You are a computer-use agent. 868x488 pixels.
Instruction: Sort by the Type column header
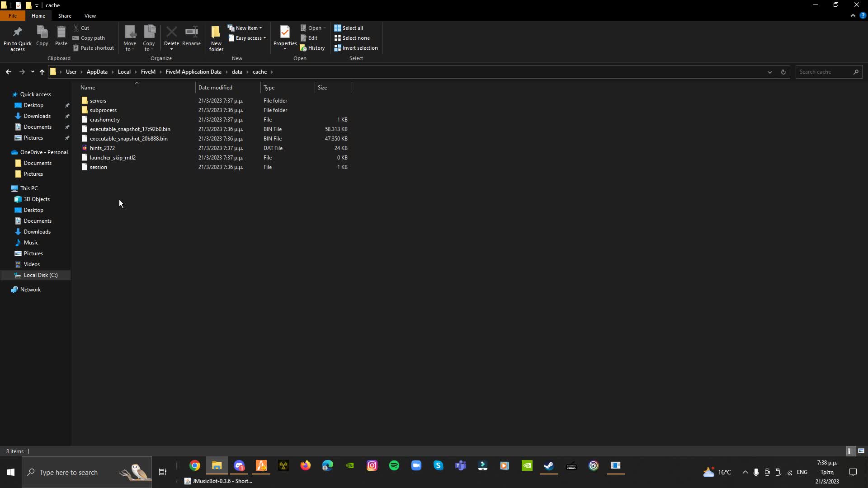[288, 87]
